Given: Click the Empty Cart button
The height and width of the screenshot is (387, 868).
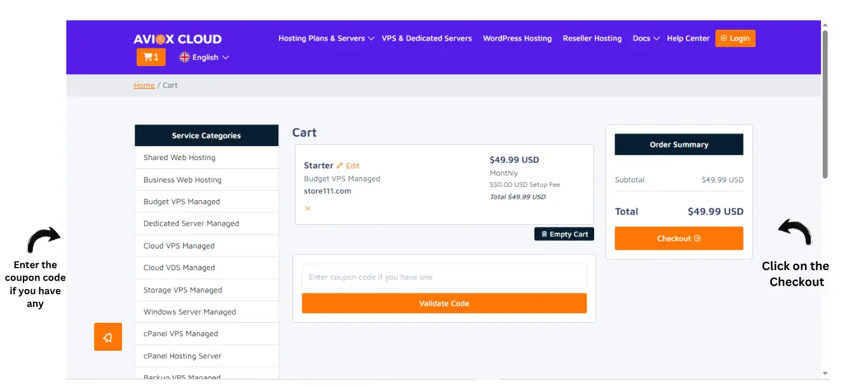Looking at the screenshot, I should tap(564, 234).
